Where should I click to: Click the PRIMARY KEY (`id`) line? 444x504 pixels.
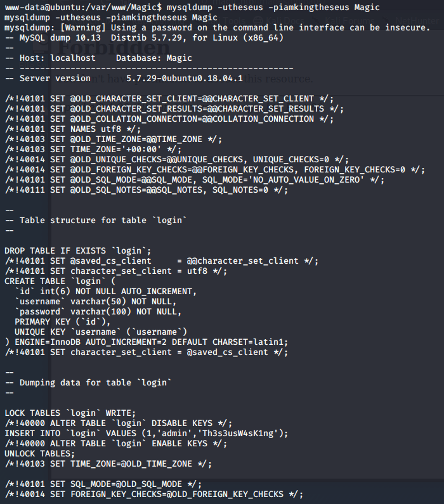coord(62,322)
